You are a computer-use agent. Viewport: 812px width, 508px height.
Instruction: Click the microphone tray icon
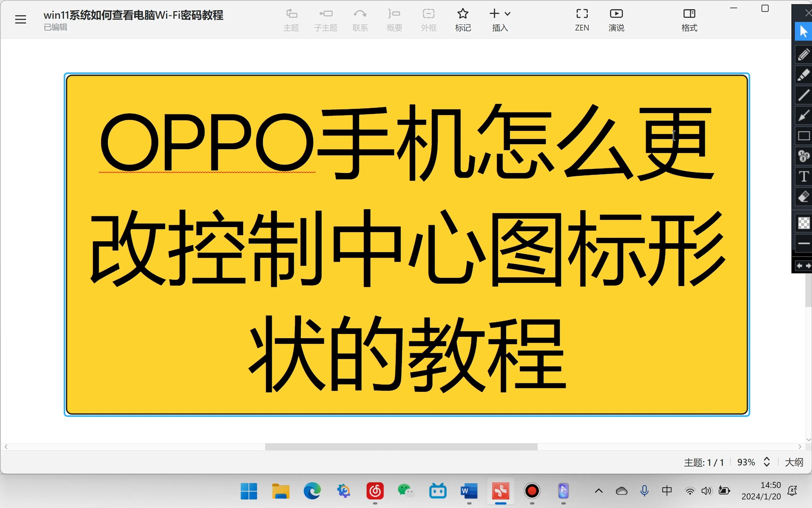point(644,491)
